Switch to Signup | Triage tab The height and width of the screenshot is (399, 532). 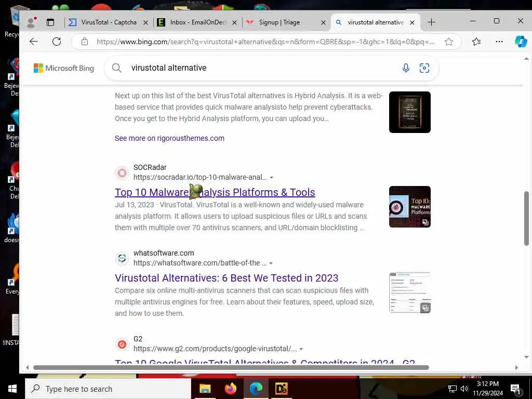click(286, 22)
